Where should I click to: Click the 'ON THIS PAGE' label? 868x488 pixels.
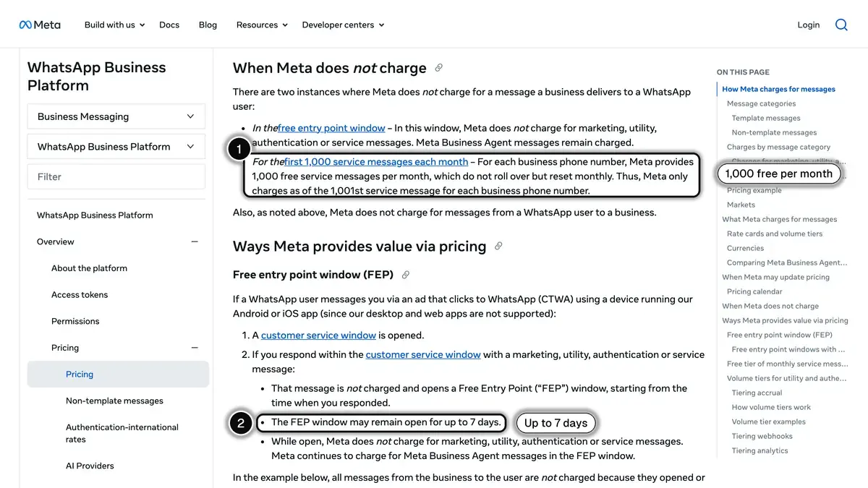coord(743,72)
